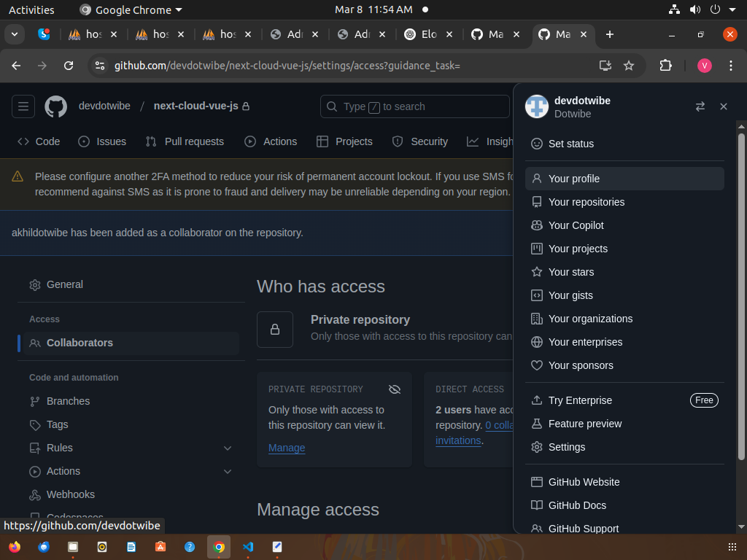Screen dimensions: 747x560
Task: Close the user account menu panel
Action: tap(724, 106)
